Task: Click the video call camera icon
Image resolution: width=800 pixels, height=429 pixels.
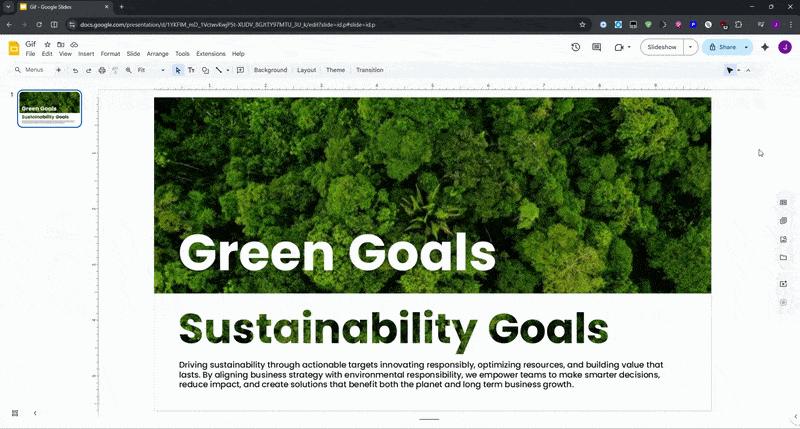Action: [619, 47]
